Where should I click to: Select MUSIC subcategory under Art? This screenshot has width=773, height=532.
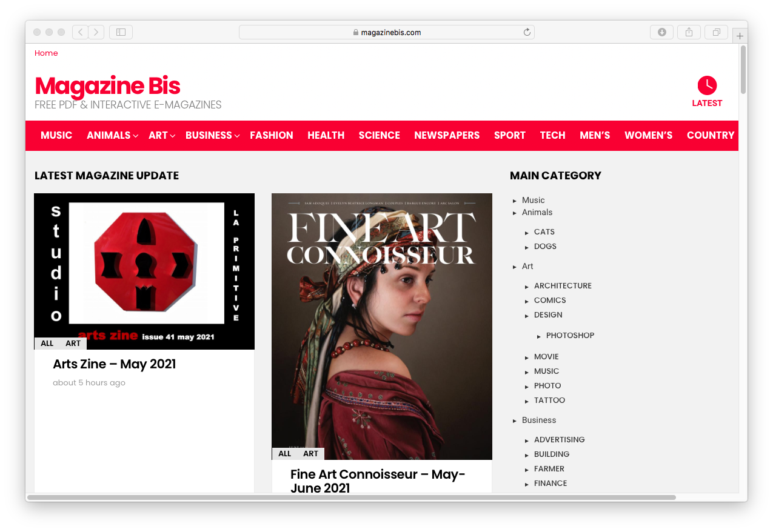point(546,371)
